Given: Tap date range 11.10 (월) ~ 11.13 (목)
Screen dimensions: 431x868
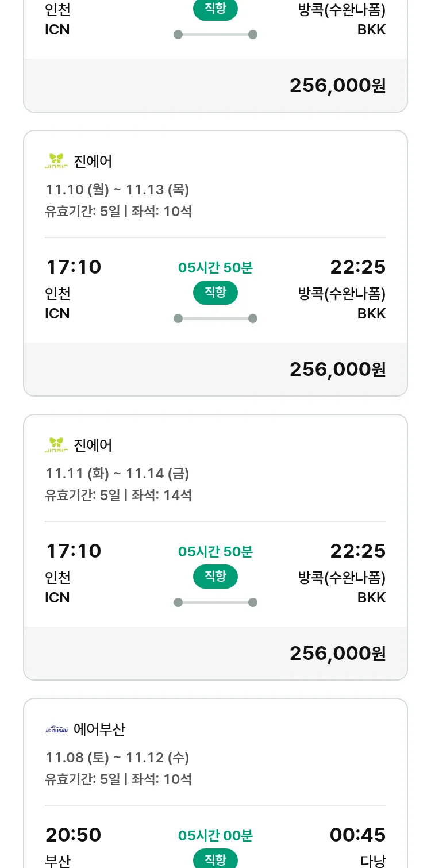Looking at the screenshot, I should (117, 190).
